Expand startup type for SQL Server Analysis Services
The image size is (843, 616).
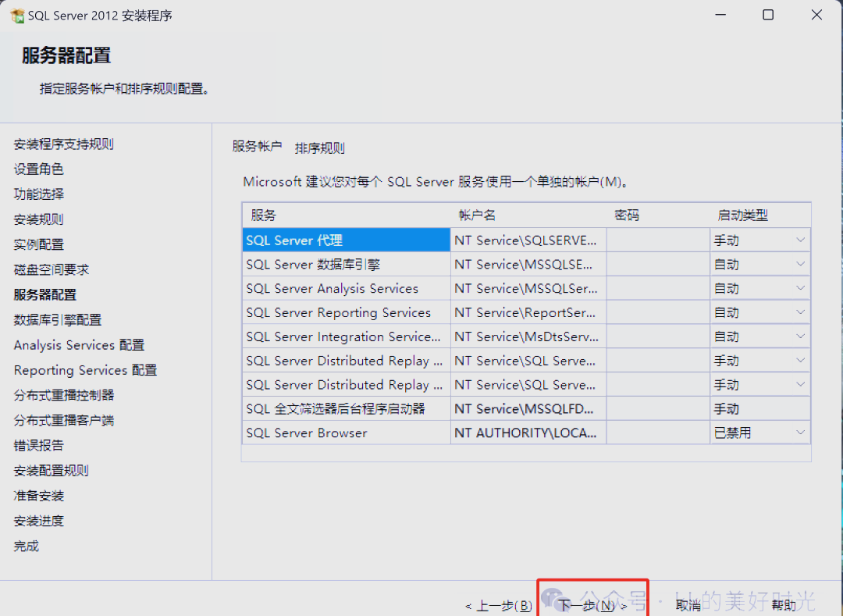coord(800,289)
